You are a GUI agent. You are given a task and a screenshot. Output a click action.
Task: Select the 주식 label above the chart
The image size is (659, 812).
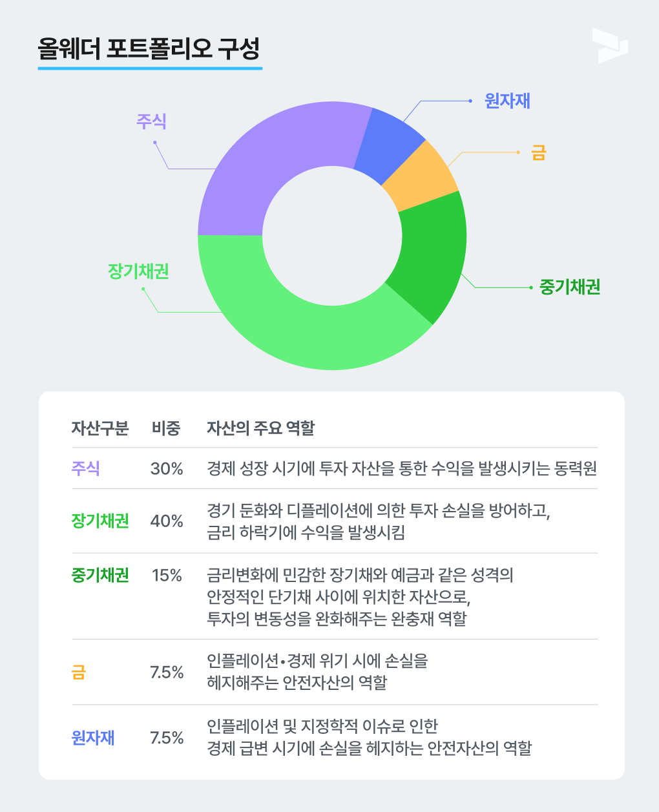[151, 121]
